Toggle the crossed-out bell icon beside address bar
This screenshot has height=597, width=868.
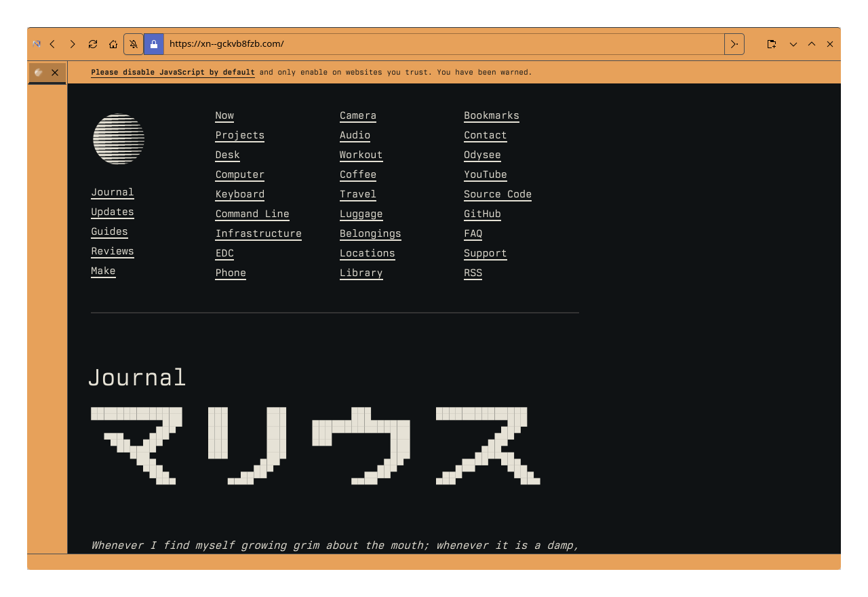pos(134,44)
